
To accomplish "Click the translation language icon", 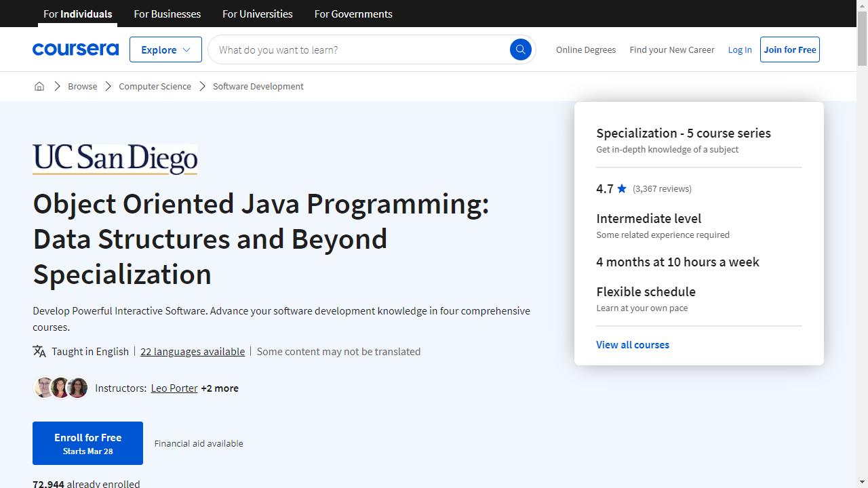I will pos(39,351).
